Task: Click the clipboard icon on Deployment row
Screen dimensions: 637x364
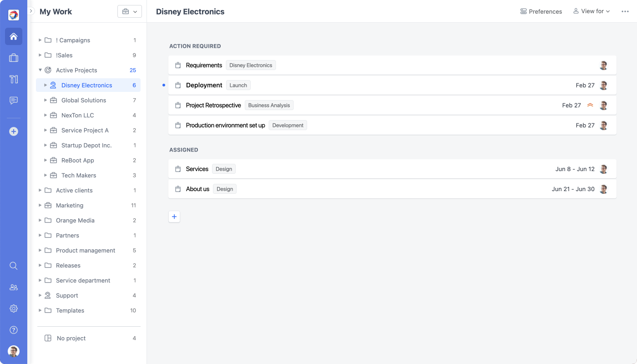Action: pos(178,85)
